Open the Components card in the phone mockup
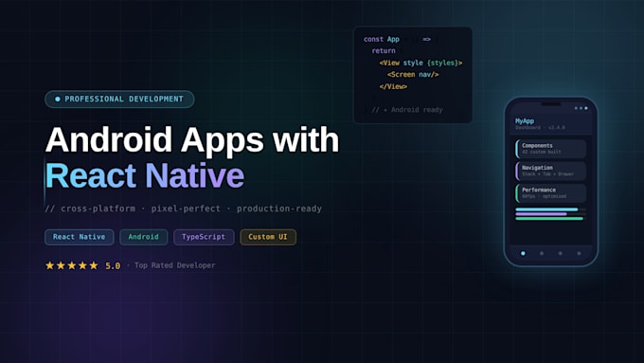 551,149
